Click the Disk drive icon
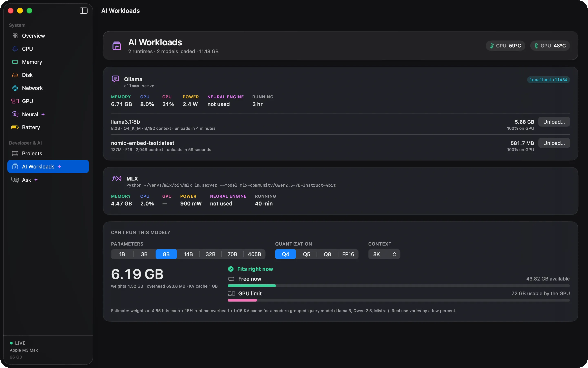This screenshot has width=588, height=368. click(15, 75)
